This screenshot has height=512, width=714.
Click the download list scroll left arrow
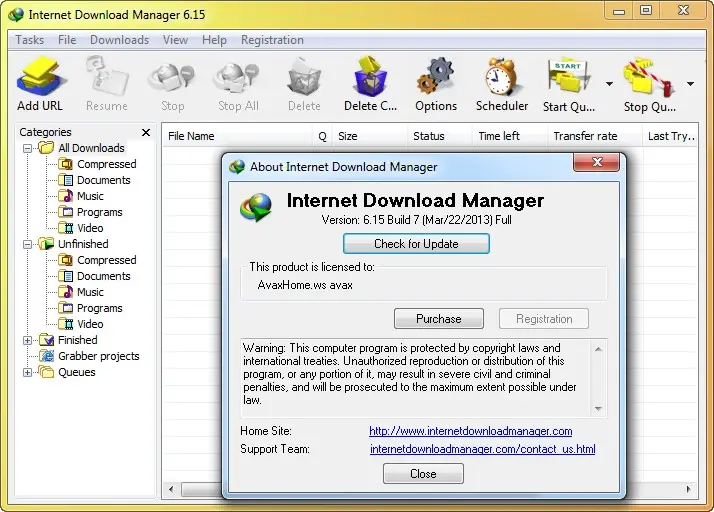pyautogui.click(x=171, y=489)
